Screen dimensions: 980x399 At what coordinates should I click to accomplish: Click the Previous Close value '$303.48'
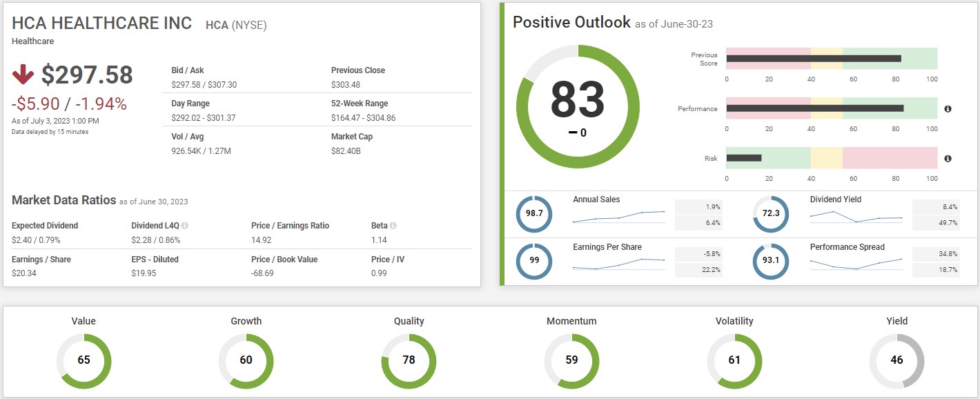click(x=346, y=84)
